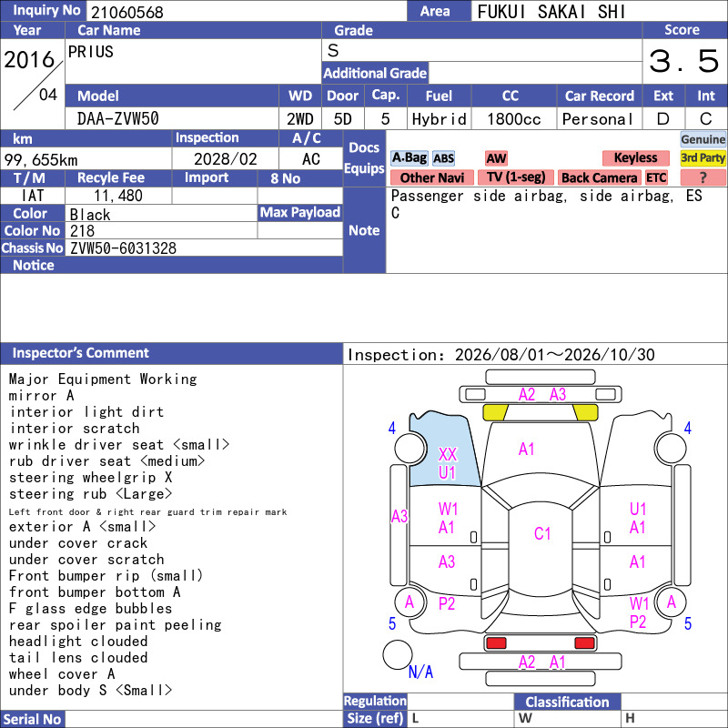Click the C1 roof mark
728x728 pixels.
click(x=541, y=534)
